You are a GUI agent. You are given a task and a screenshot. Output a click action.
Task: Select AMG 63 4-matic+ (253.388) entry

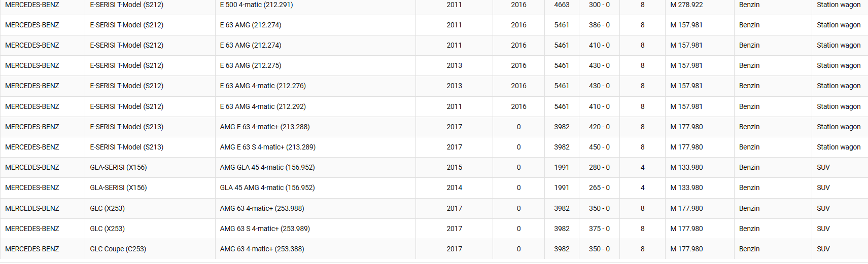point(262,249)
